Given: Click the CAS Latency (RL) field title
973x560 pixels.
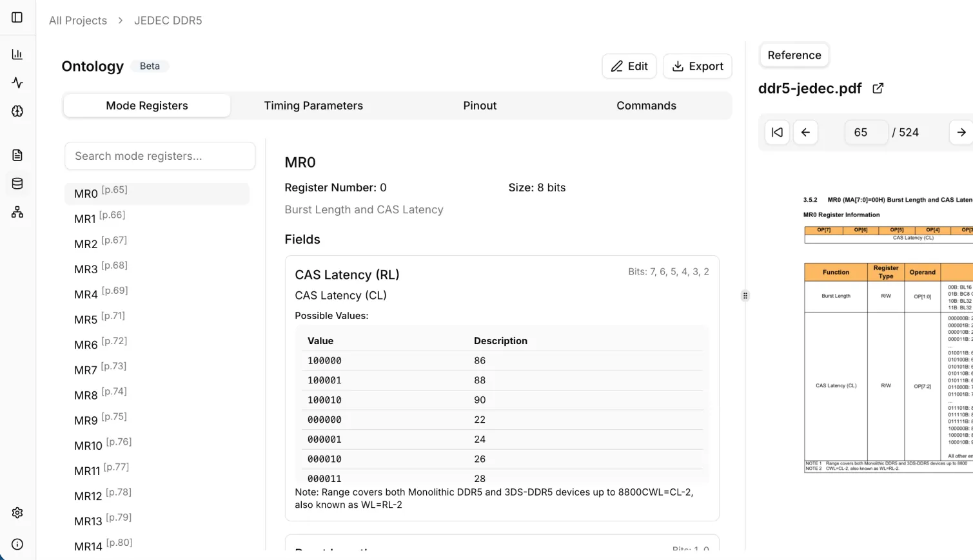Looking at the screenshot, I should tap(347, 275).
